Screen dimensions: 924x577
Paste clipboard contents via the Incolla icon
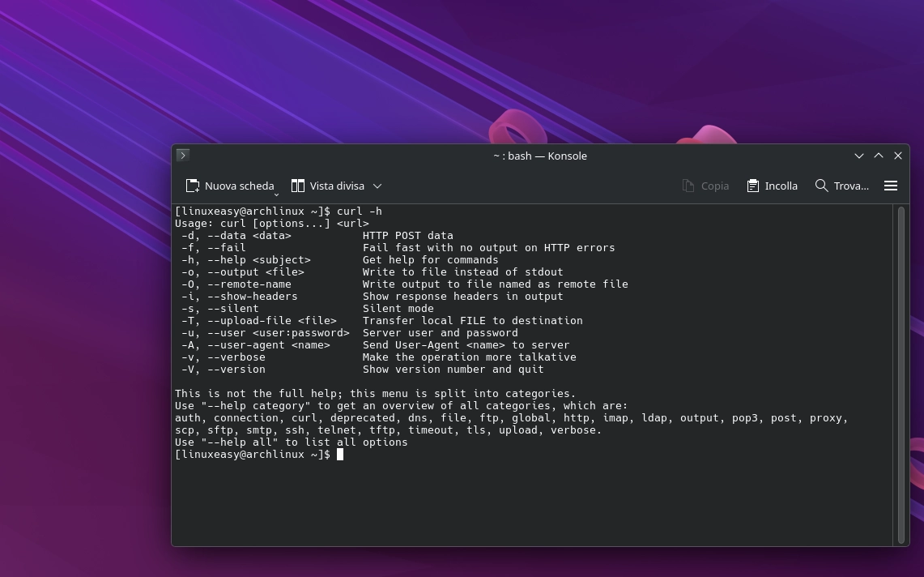[x=753, y=186]
